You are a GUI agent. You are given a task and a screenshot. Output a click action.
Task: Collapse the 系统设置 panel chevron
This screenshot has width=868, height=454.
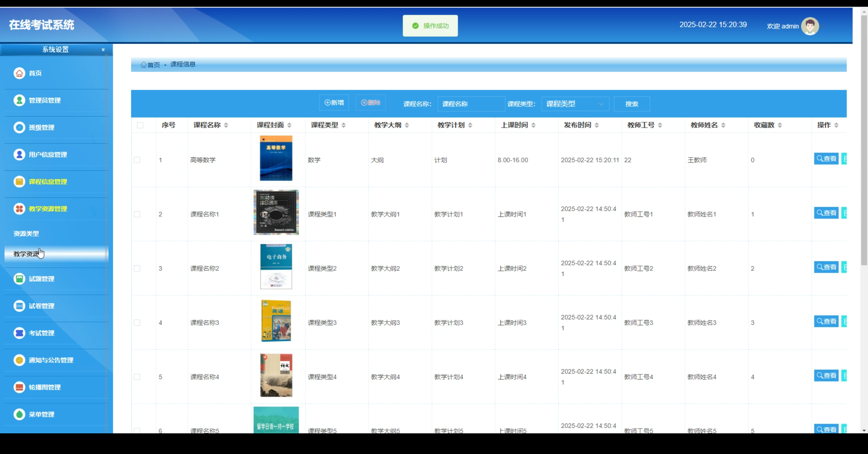pos(103,49)
